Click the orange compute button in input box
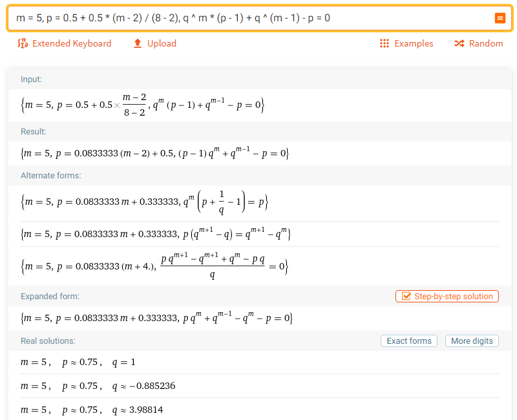This screenshot has height=420, width=517. coord(500,18)
